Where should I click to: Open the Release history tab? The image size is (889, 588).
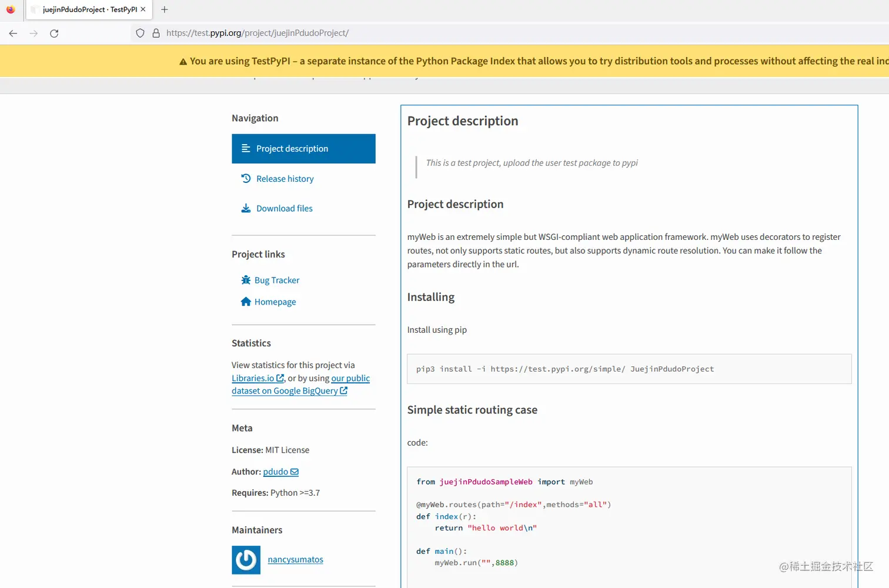point(285,179)
